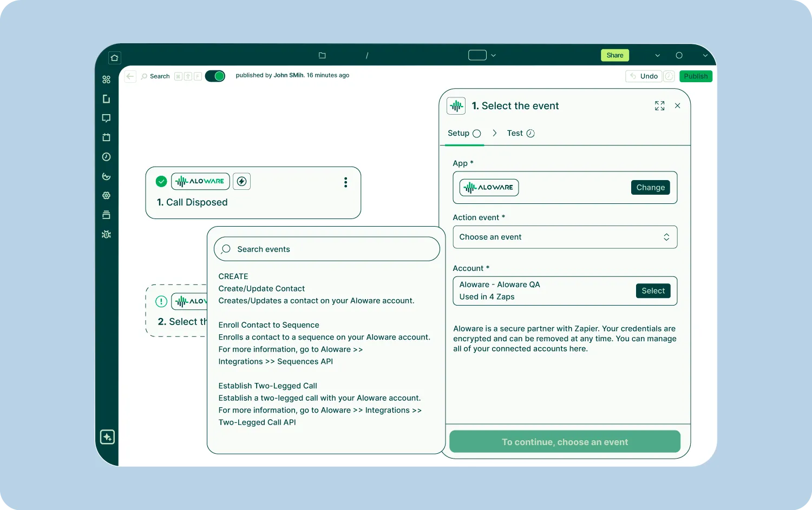The height and width of the screenshot is (510, 812).
Task: Open the document icon in sidebar
Action: tap(107, 99)
